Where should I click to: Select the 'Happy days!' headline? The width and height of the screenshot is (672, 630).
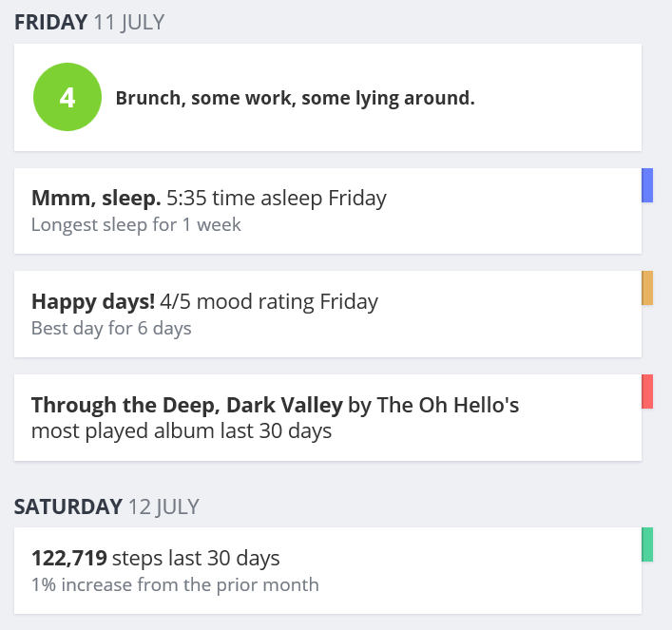[93, 302]
